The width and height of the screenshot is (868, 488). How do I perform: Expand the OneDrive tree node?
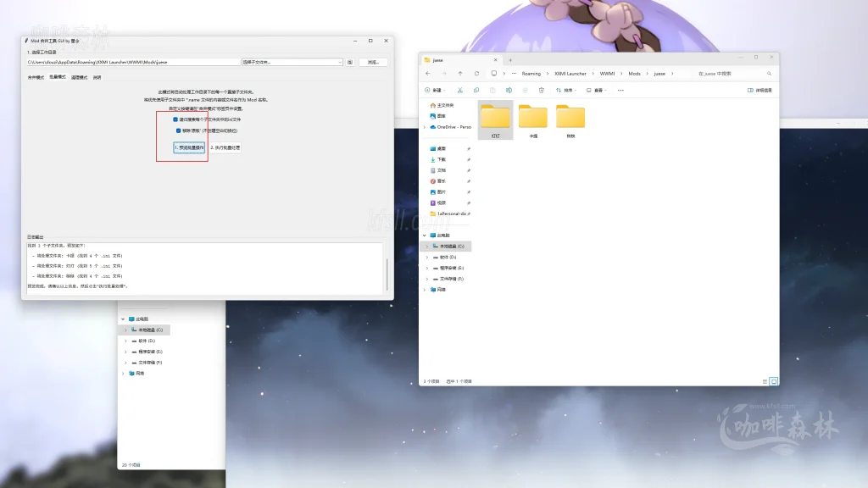pyautogui.click(x=426, y=127)
